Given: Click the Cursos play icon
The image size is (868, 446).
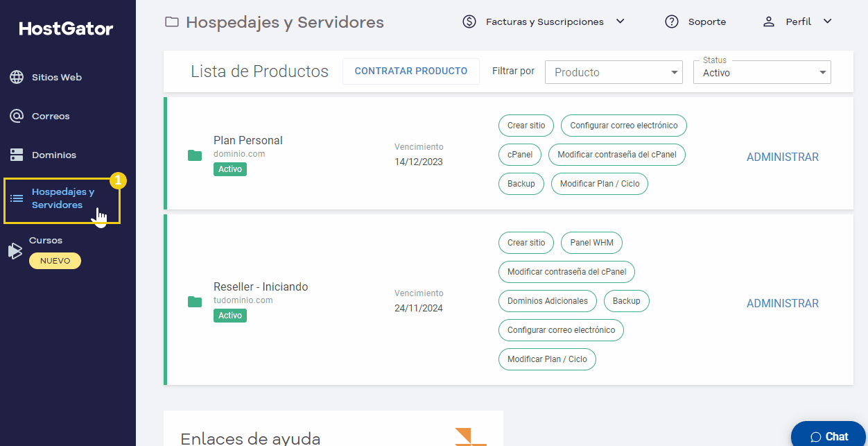Looking at the screenshot, I should click(x=15, y=250).
